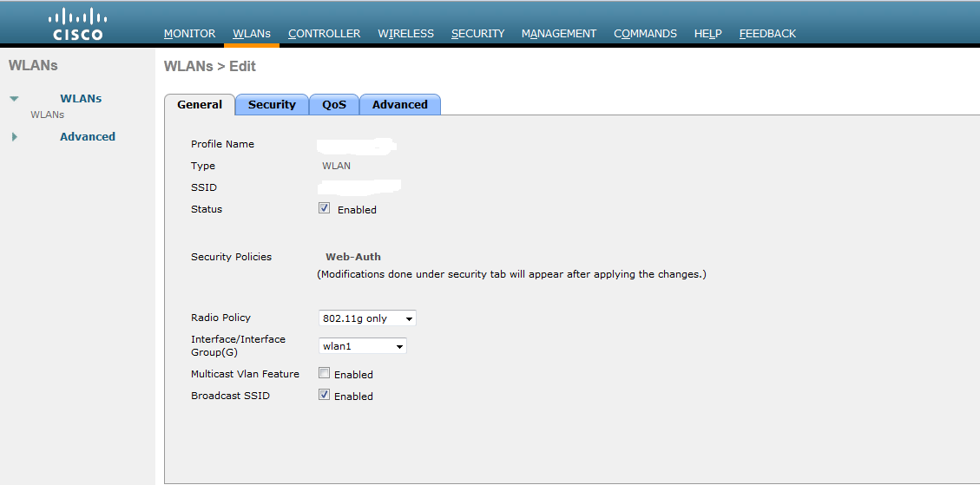The height and width of the screenshot is (485, 980).
Task: Click the Web-Auth security policy text
Action: coord(353,257)
